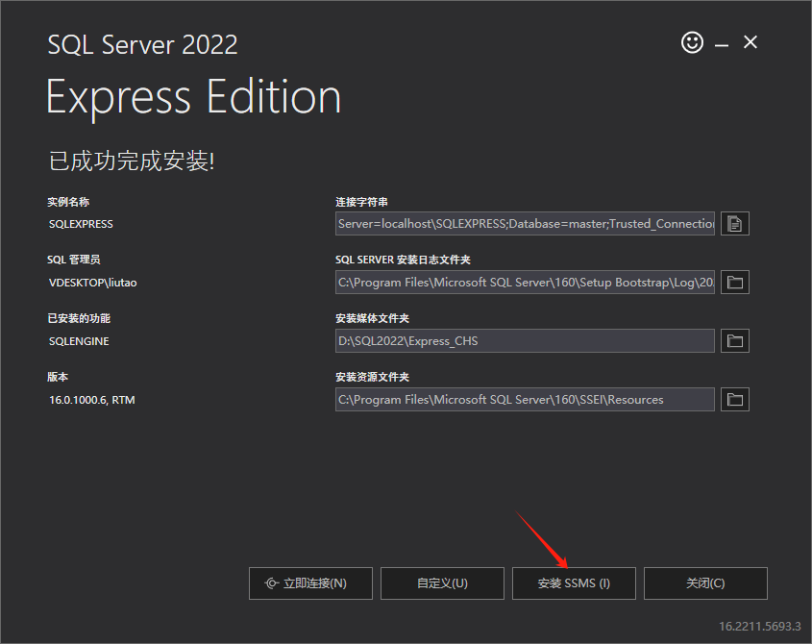Click the 自定义(U) button
This screenshot has height=644, width=812.
442,583
